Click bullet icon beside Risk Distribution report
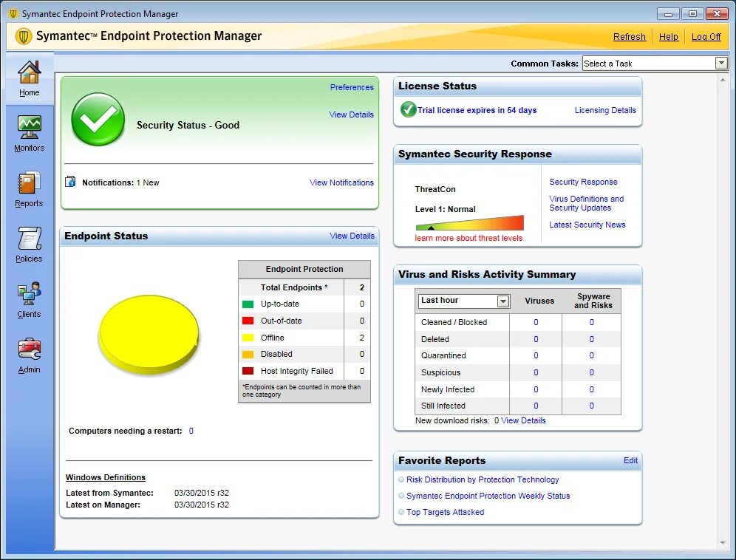The height and width of the screenshot is (560, 736). tap(401, 479)
